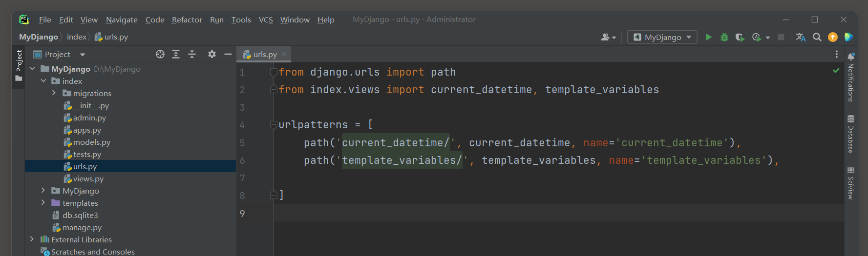The image size is (868, 256).
Task: Select apps.py in project tree
Action: [87, 130]
